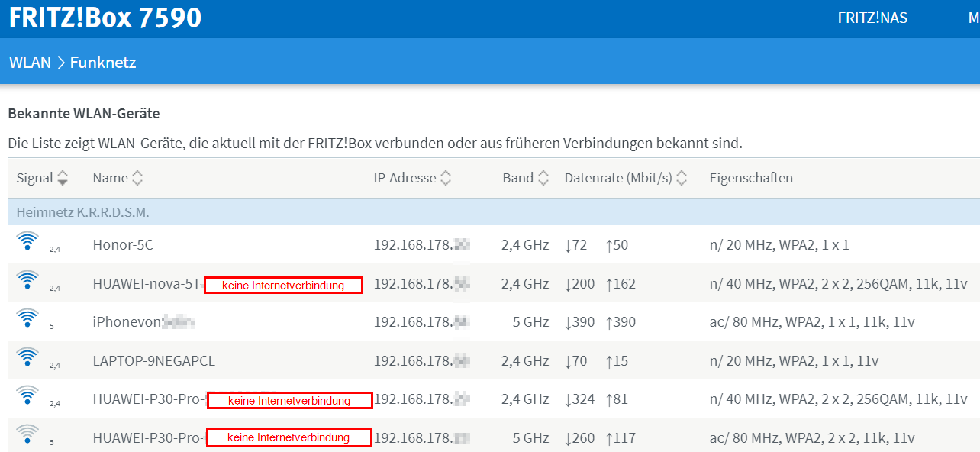Click the 5 GHz band value for HUAWEI-P30-Pro
Image resolution: width=980 pixels, height=452 pixels.
point(530,438)
